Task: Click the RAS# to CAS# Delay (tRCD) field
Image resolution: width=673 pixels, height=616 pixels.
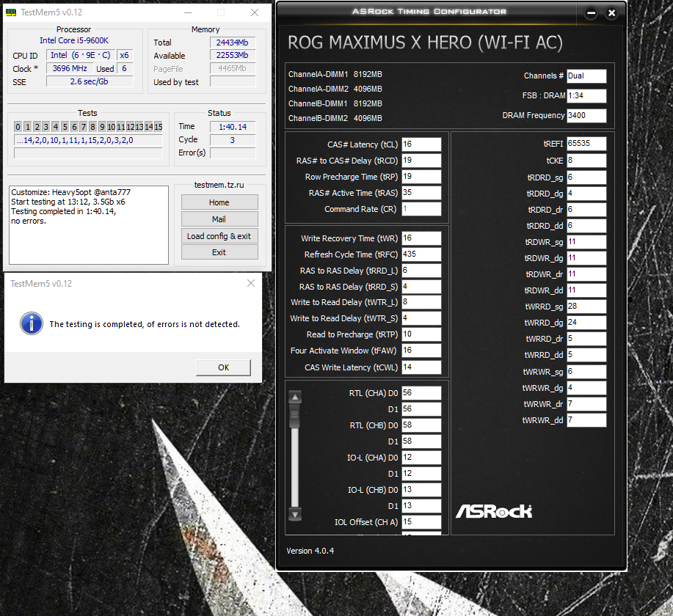Action: pyautogui.click(x=421, y=161)
